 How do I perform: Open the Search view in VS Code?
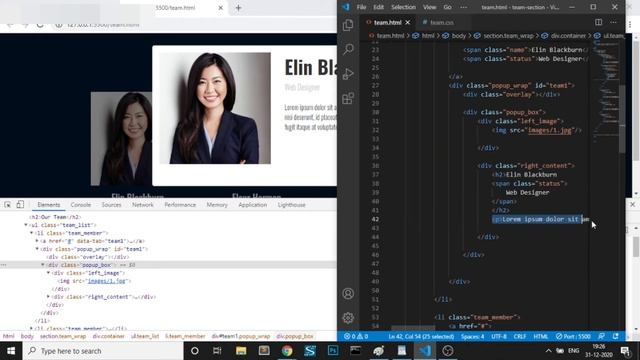(x=348, y=49)
